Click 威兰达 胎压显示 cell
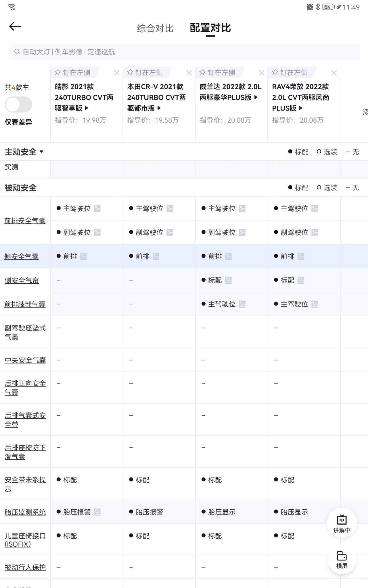 point(231,512)
